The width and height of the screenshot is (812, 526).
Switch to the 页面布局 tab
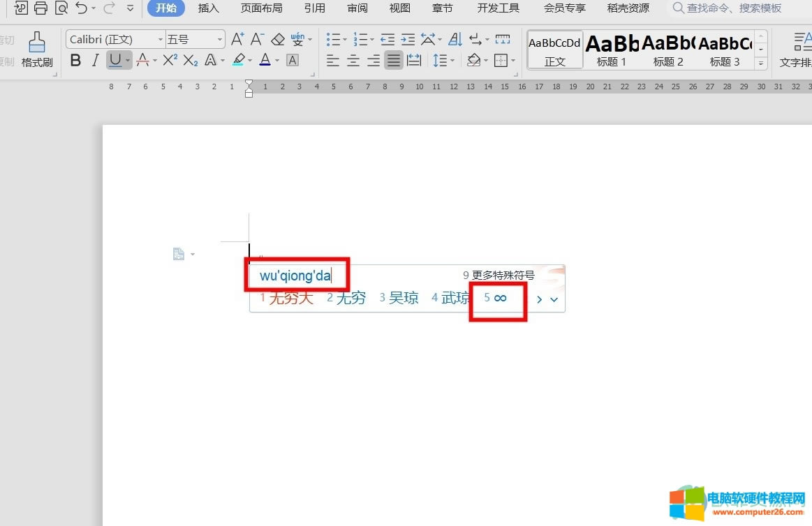click(x=261, y=8)
